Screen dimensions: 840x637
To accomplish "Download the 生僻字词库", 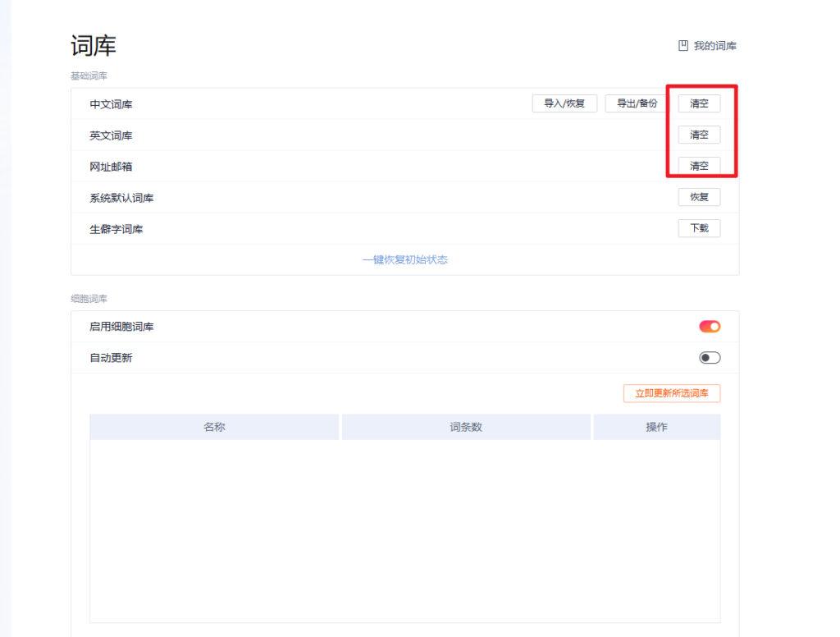I will coord(699,228).
